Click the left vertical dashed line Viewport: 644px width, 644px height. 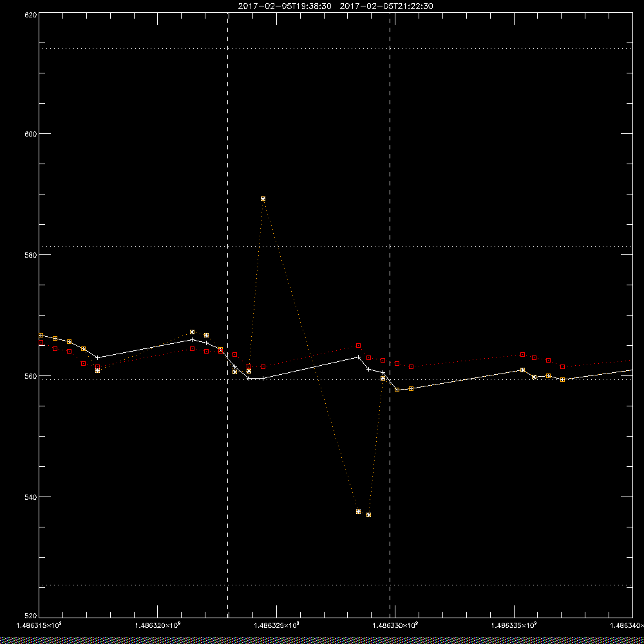pyautogui.click(x=227, y=315)
